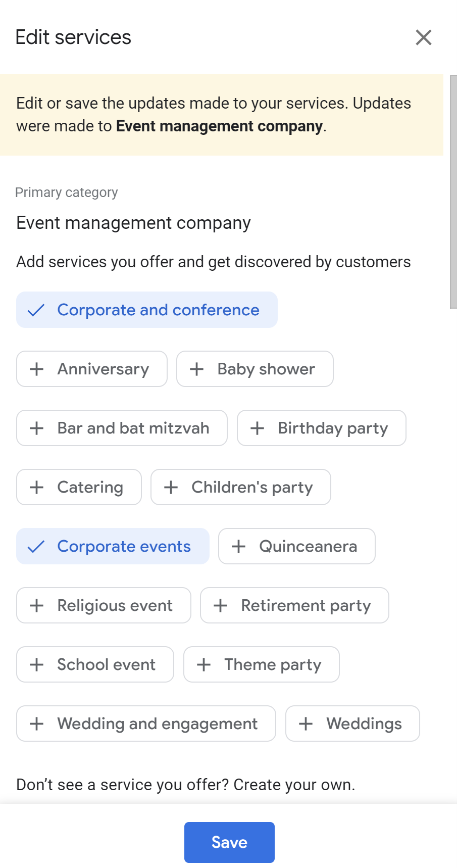This screenshot has width=457, height=868.
Task: Click the vertical scrollbar thumb
Action: (453, 192)
